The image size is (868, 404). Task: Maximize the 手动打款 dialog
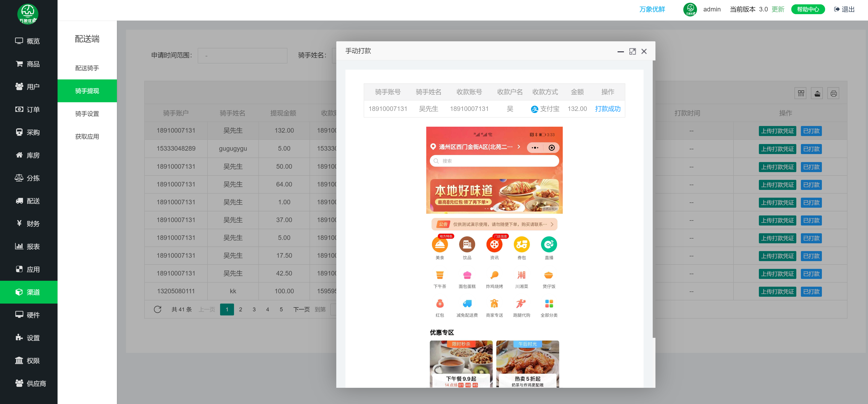[x=632, y=52]
